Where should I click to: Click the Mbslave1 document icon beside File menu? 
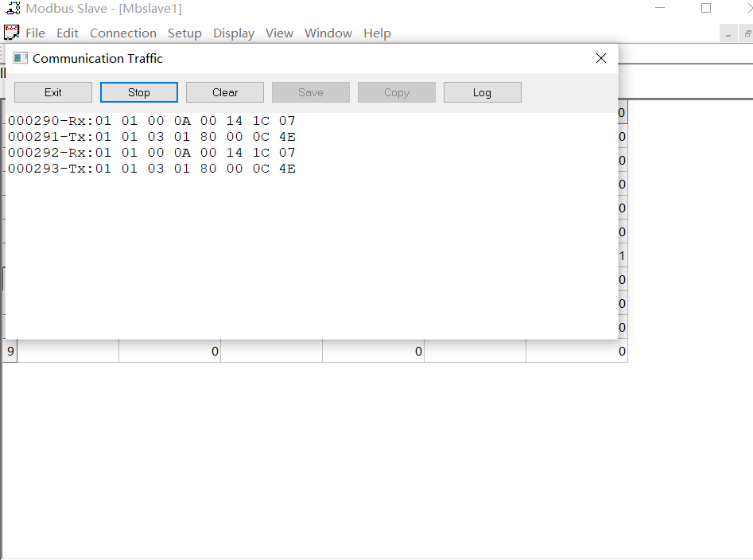[x=10, y=33]
